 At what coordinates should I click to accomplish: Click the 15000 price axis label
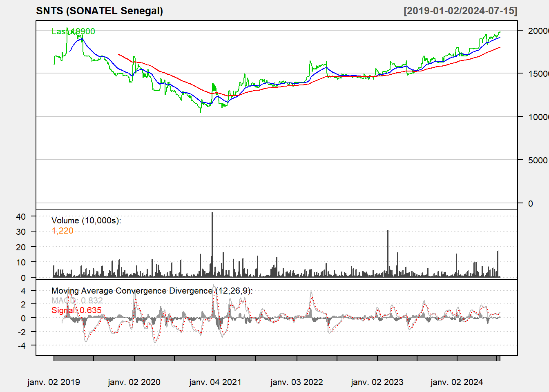tap(538, 73)
